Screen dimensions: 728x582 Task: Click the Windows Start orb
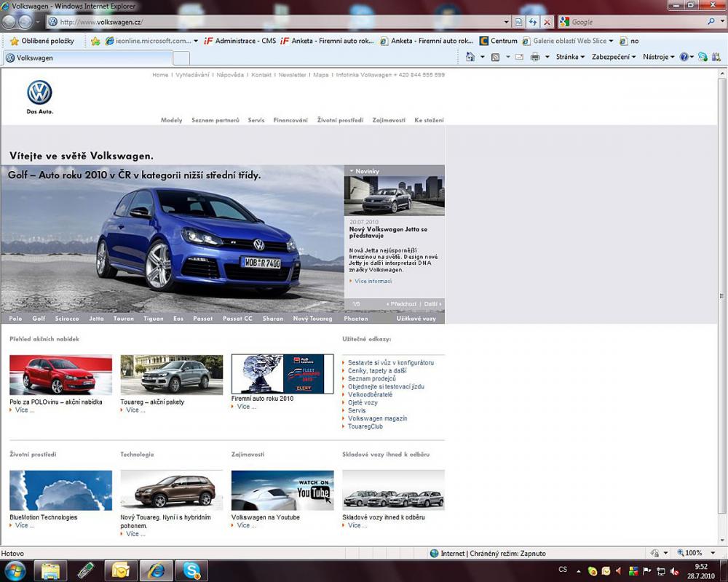[x=15, y=570]
